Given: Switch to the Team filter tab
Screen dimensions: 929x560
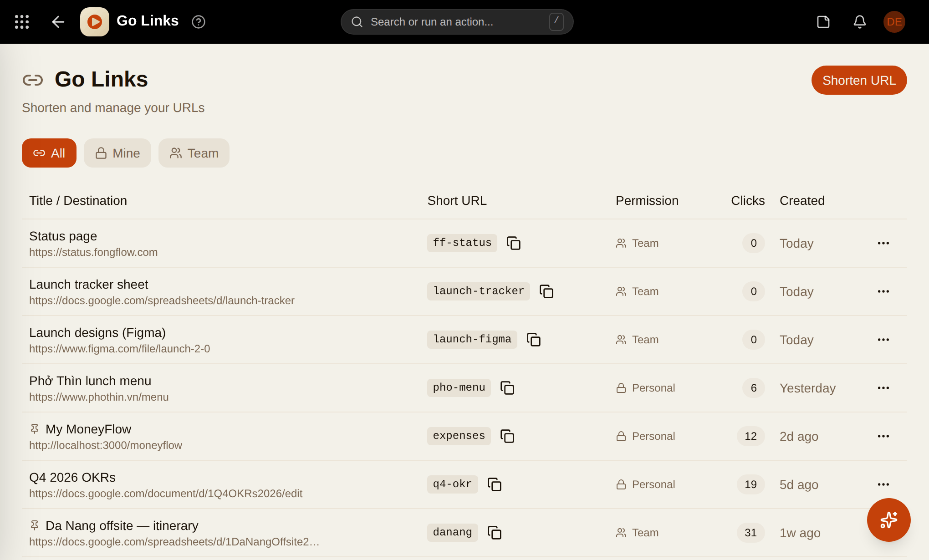Looking at the screenshot, I should (x=194, y=153).
